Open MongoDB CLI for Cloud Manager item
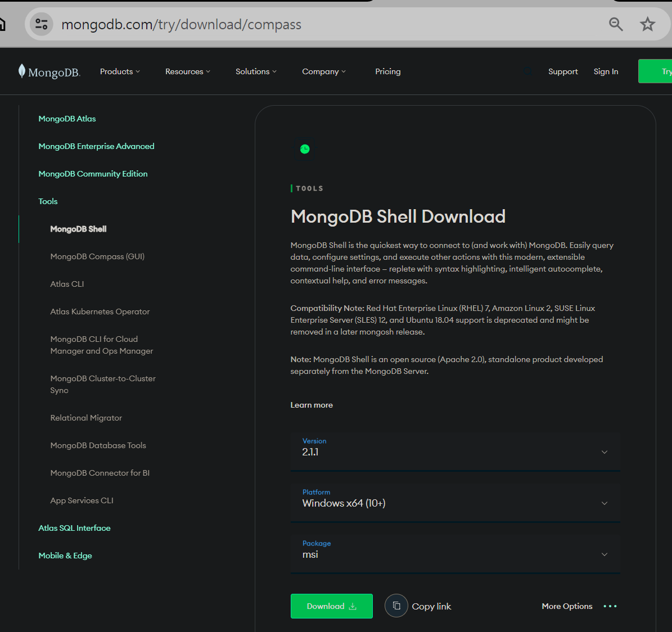The height and width of the screenshot is (632, 672). 102,345
